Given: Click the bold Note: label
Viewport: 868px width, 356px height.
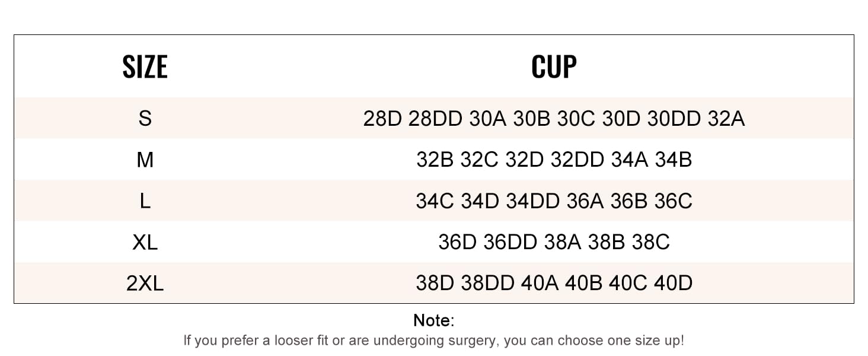Looking at the screenshot, I should pos(433,321).
